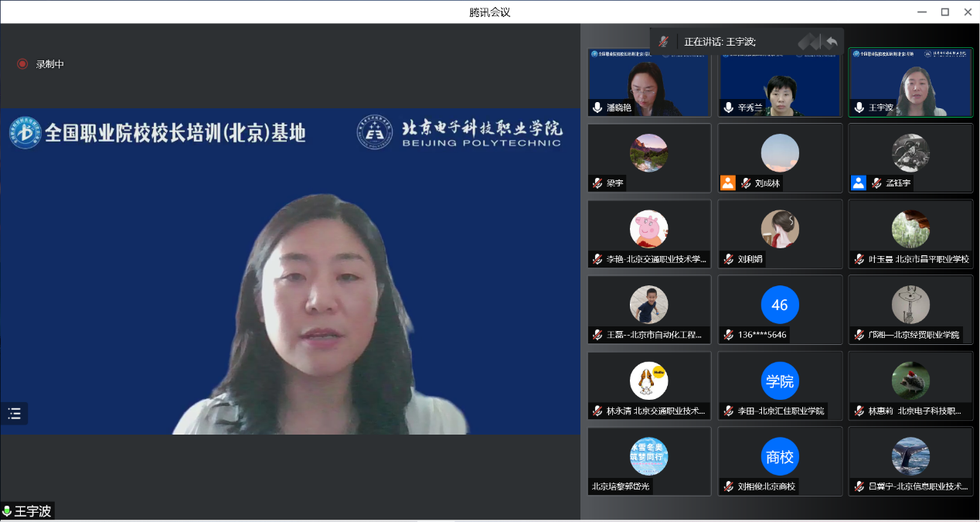Click the microphone icon on 辛秀兰's video tile
Viewport: 980px width, 522px height.
[728, 107]
